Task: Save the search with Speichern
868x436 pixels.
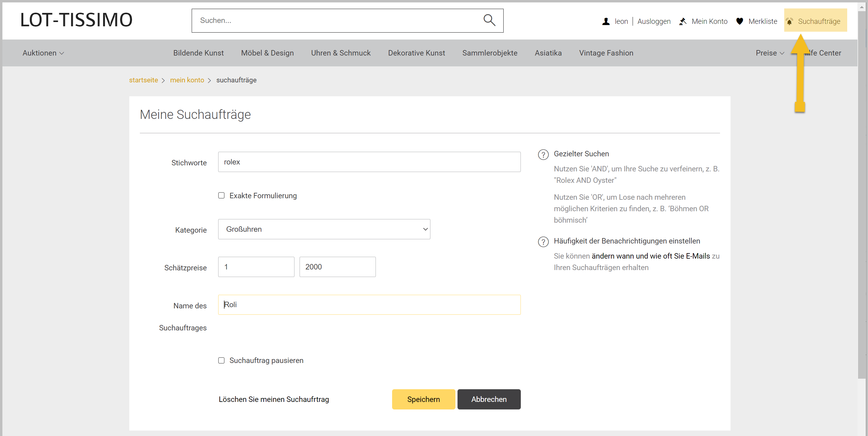Action: click(x=423, y=399)
